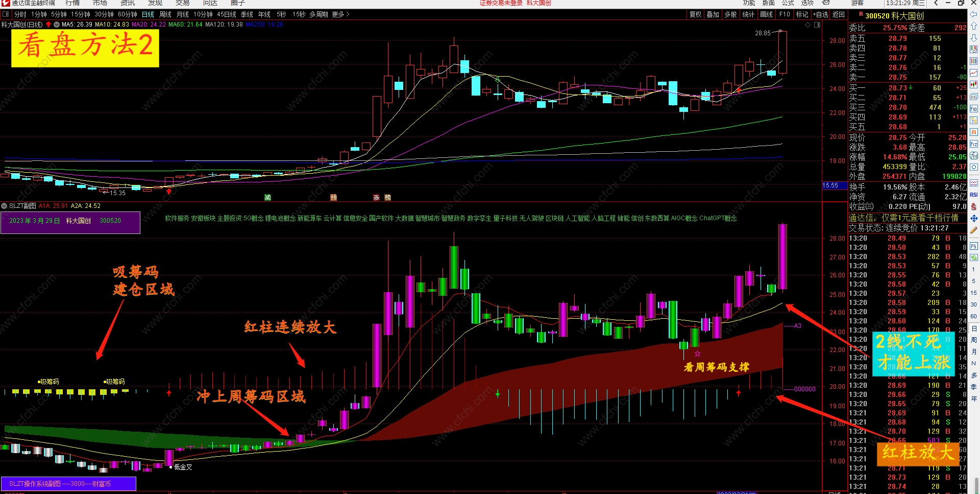Toggle indicator settings circle next to SLZT副图
The image size is (980, 494).
(5, 206)
